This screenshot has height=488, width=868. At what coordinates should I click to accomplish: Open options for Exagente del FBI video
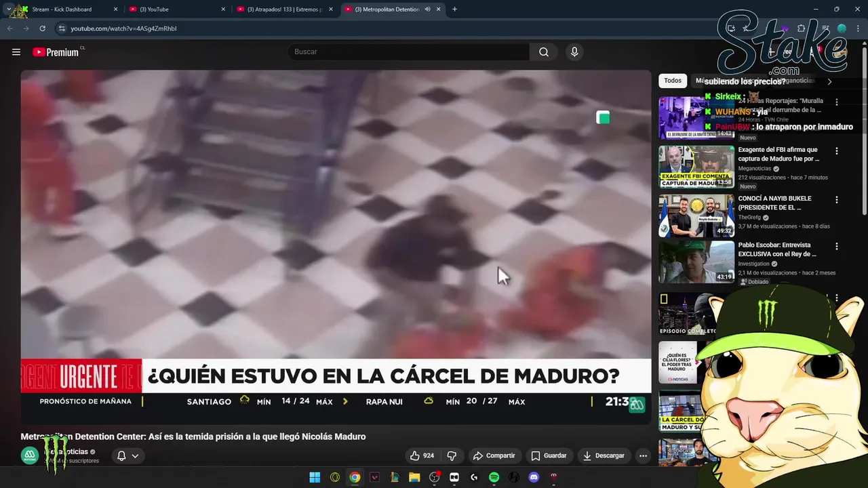[x=837, y=151]
